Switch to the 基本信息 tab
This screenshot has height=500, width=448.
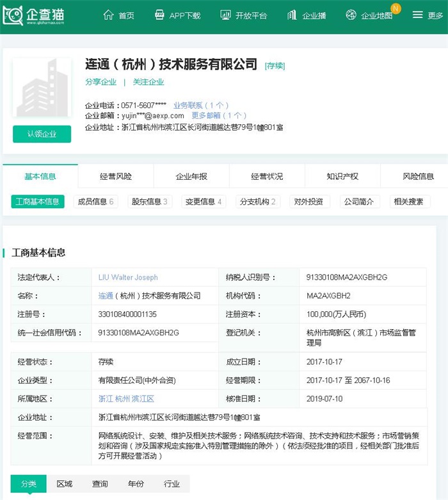click(40, 176)
